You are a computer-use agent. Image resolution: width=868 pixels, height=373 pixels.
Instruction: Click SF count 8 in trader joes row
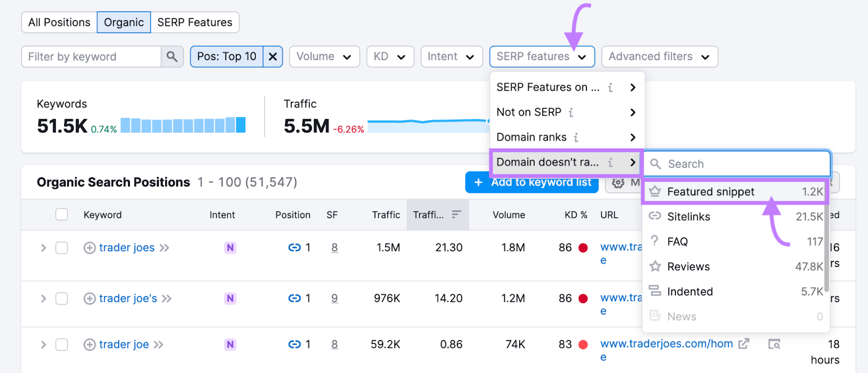(335, 248)
